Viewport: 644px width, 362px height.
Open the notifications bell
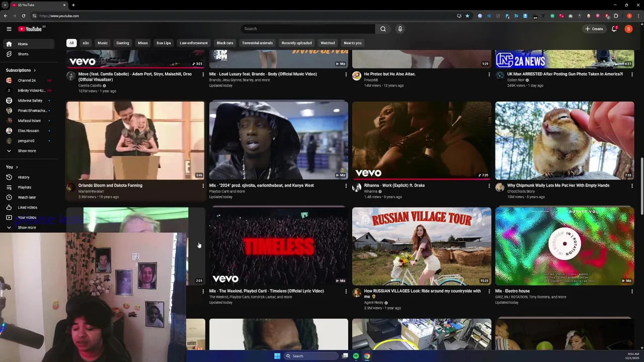click(x=614, y=29)
